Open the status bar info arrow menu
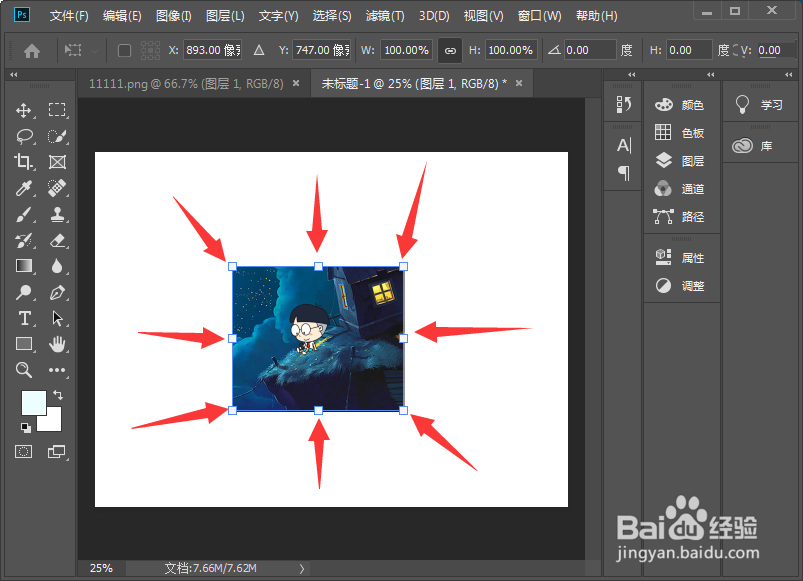The height and width of the screenshot is (581, 803). coord(302,569)
